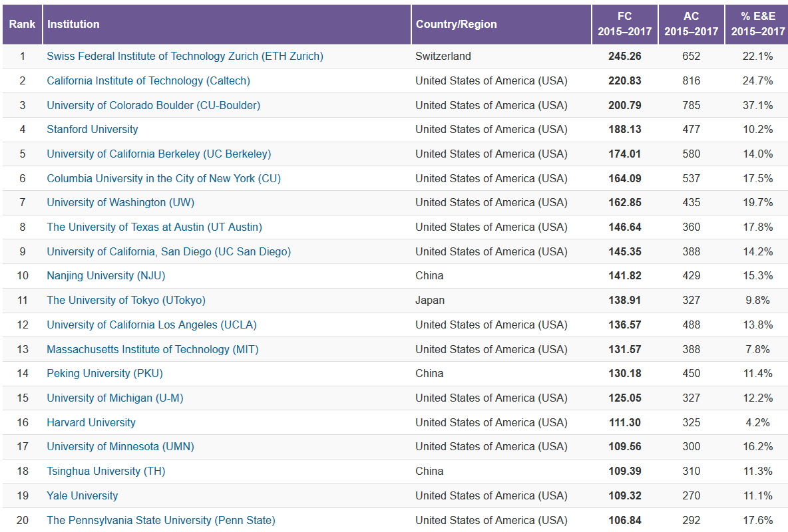
Task: Open Tsinghua University (TH) link
Action: tap(106, 471)
